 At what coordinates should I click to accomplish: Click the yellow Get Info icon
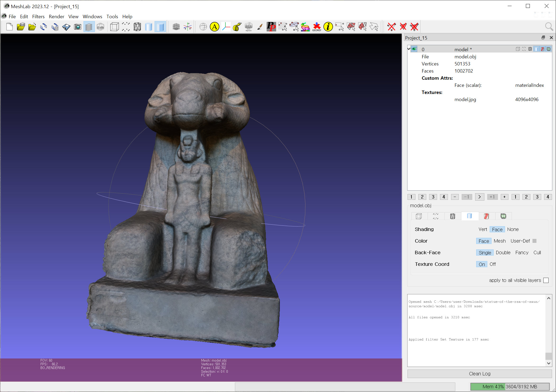tap(328, 27)
